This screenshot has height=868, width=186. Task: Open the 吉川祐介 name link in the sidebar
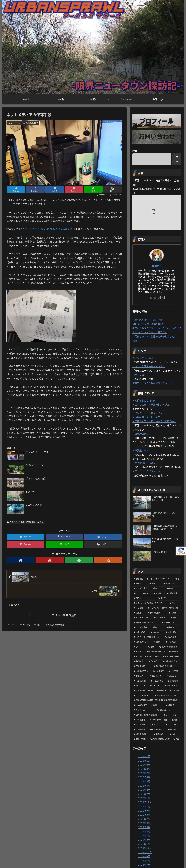point(157,266)
